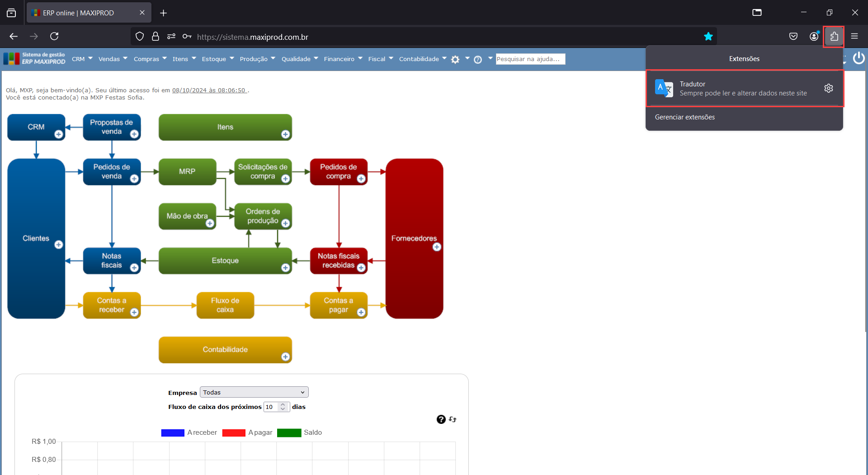This screenshot has height=475, width=868.
Task: Select the ERP online MAXIPROD tab
Action: point(89,13)
